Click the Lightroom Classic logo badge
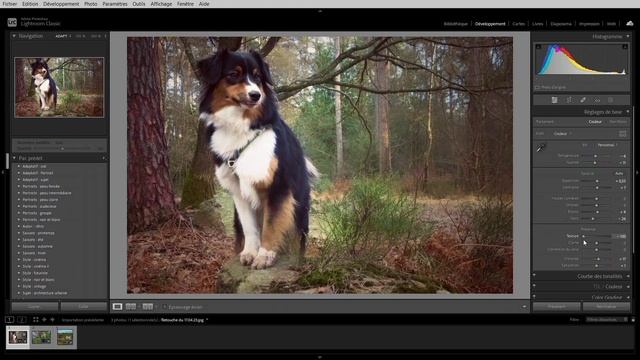The height and width of the screenshot is (360, 640). tap(12, 22)
